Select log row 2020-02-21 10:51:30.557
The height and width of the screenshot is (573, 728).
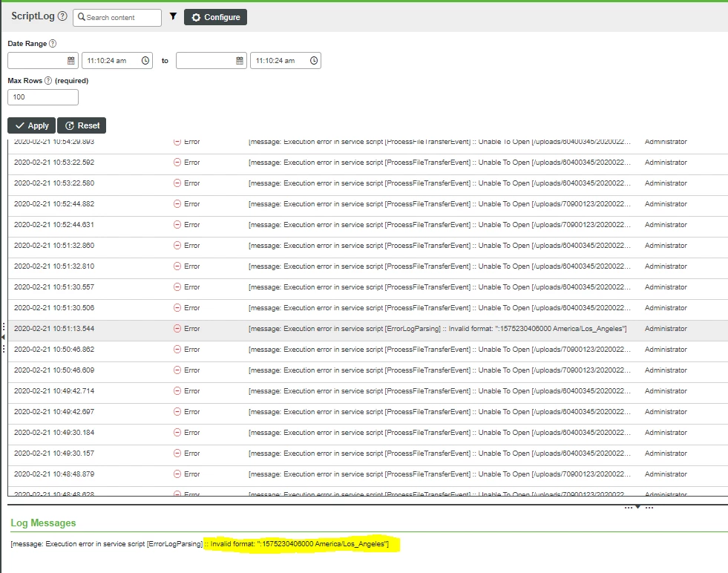pyautogui.click(x=368, y=287)
